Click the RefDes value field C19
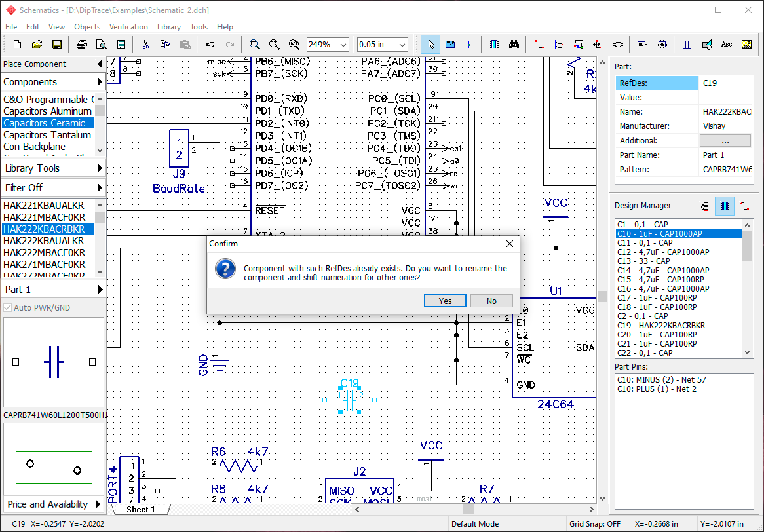This screenshot has width=764, height=532. [x=725, y=83]
